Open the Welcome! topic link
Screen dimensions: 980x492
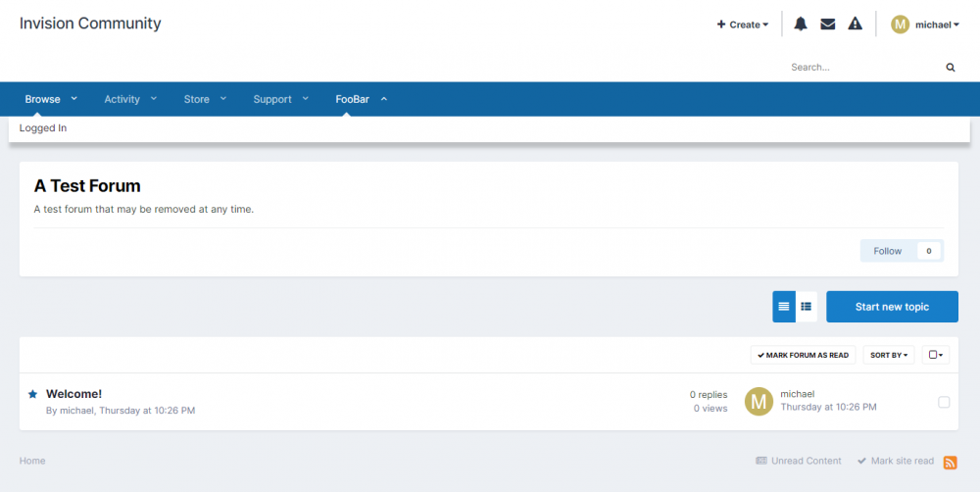pyautogui.click(x=73, y=394)
